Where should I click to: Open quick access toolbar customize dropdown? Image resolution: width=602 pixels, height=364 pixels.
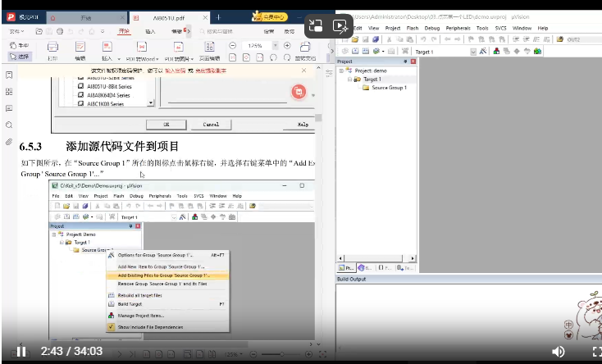[x=103, y=31]
